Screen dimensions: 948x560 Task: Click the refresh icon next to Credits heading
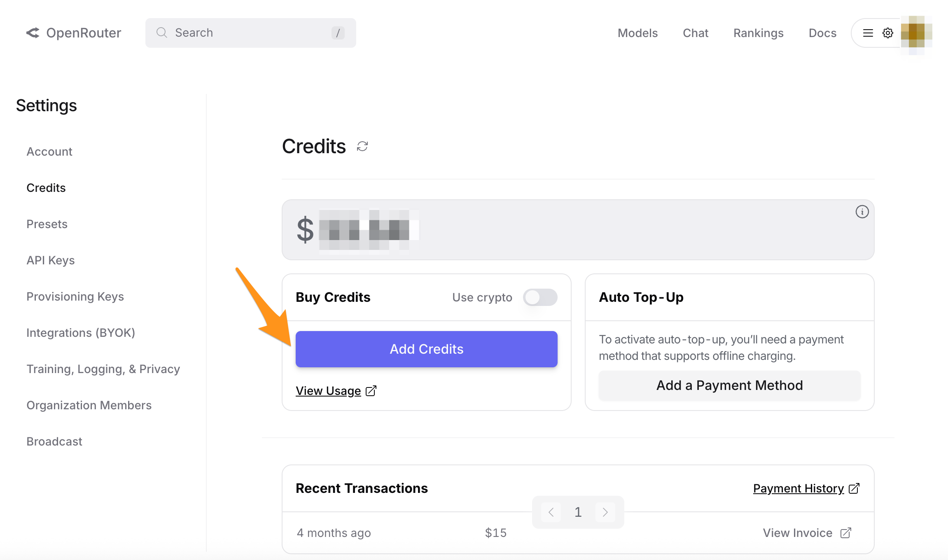point(362,146)
